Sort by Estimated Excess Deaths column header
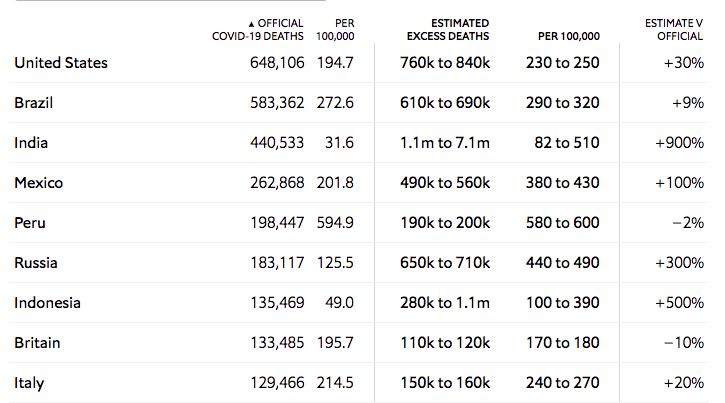The height and width of the screenshot is (403, 725). (448, 30)
